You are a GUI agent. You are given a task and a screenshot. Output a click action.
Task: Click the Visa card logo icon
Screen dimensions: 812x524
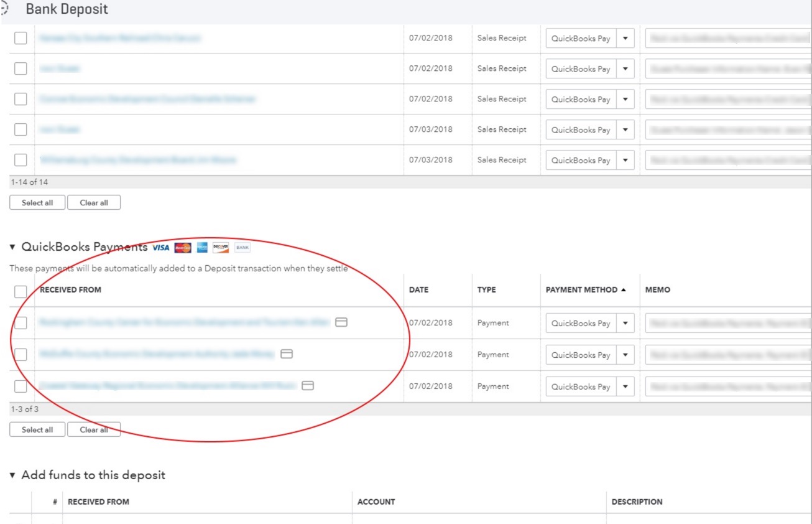point(160,248)
